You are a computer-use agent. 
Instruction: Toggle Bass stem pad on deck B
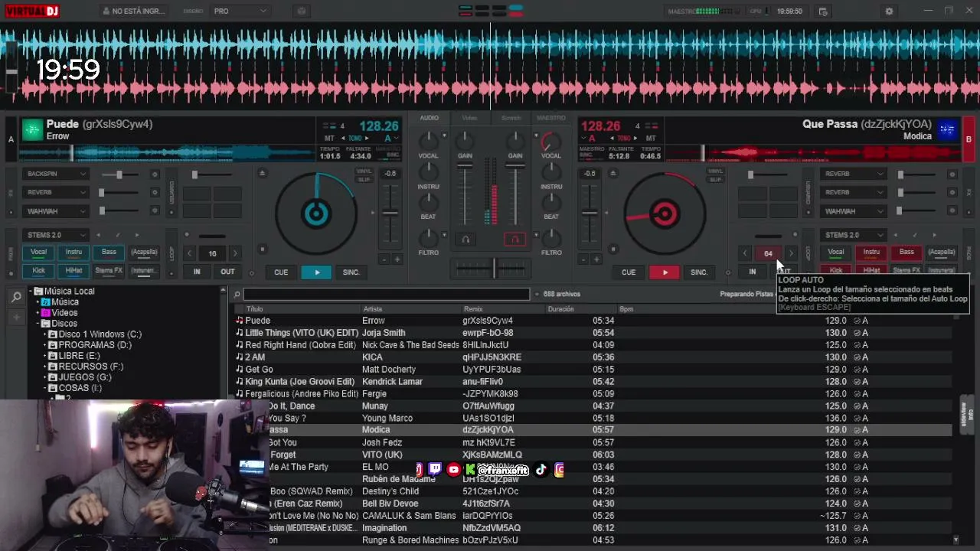[906, 252]
